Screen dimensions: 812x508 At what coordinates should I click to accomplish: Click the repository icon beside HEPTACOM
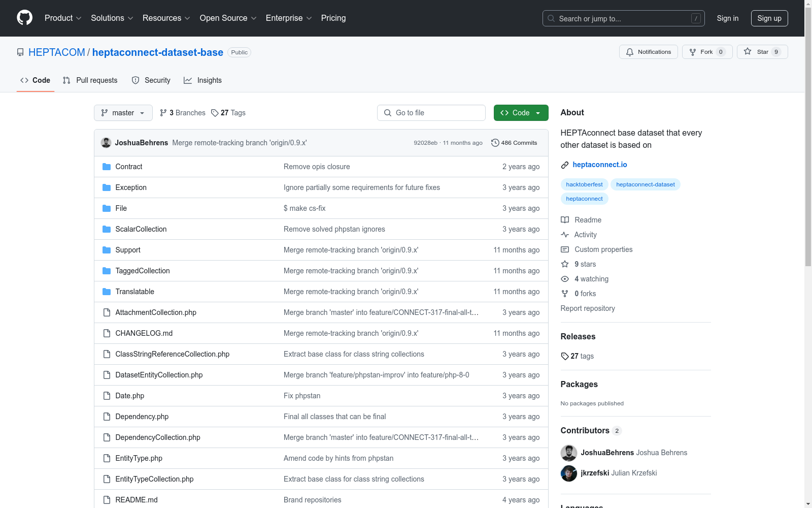[x=20, y=52]
